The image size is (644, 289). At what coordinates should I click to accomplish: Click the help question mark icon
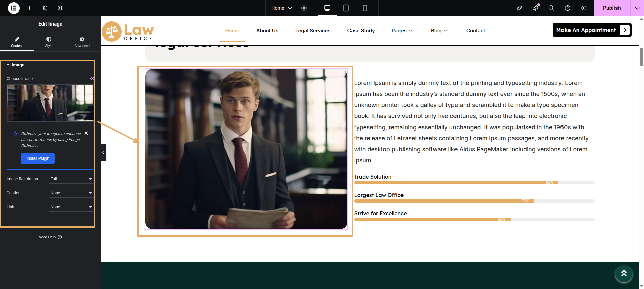[568, 8]
